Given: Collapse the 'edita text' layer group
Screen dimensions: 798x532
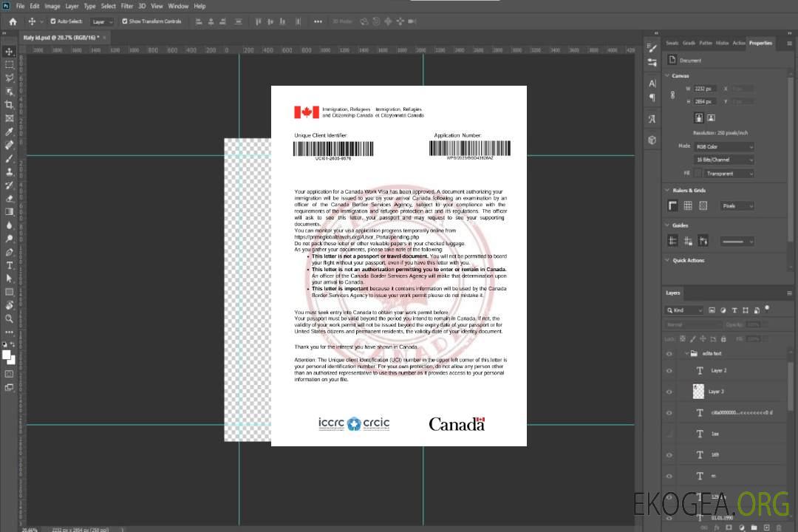Looking at the screenshot, I should 686,354.
